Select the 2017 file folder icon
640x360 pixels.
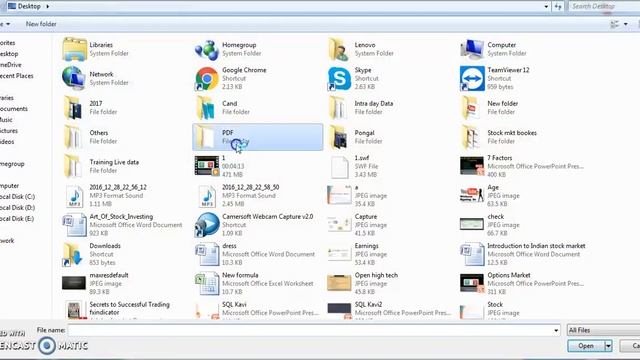(73, 108)
